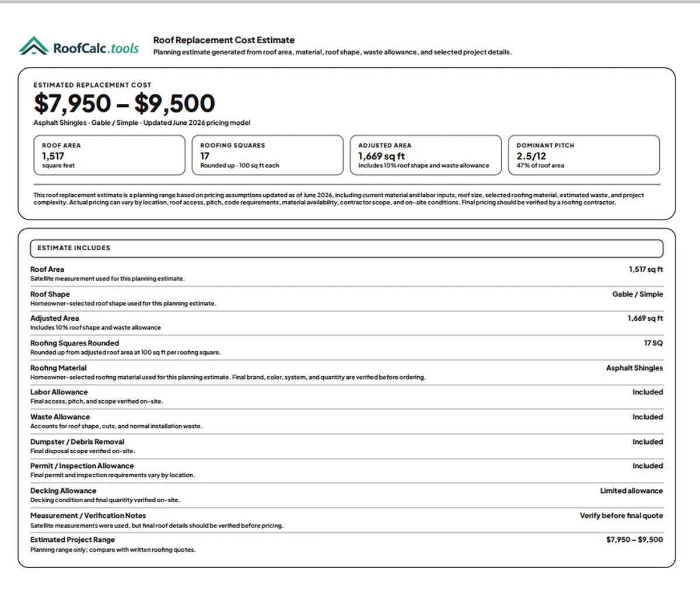Click the Estimate Includes section header
Image resolution: width=700 pixels, height=595 pixels.
[346, 248]
